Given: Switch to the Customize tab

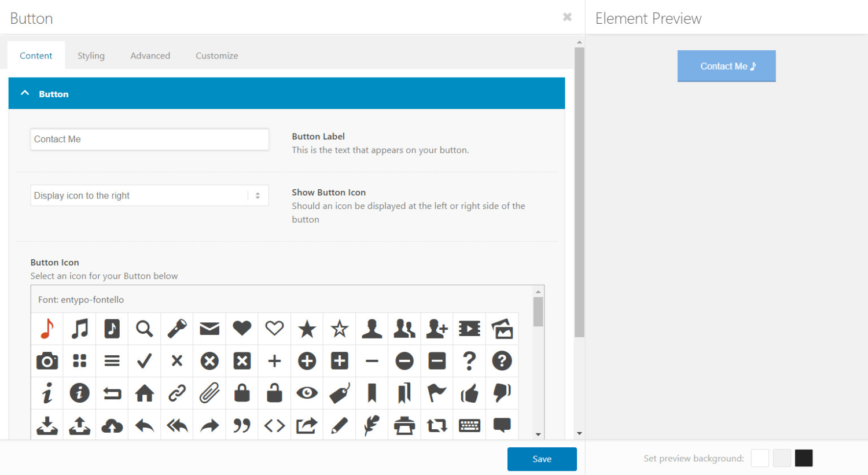Looking at the screenshot, I should 216,55.
